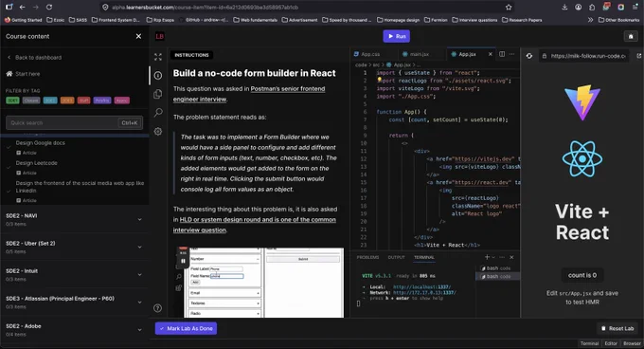Run the code with Run button
This screenshot has height=349, width=644.
point(396,36)
